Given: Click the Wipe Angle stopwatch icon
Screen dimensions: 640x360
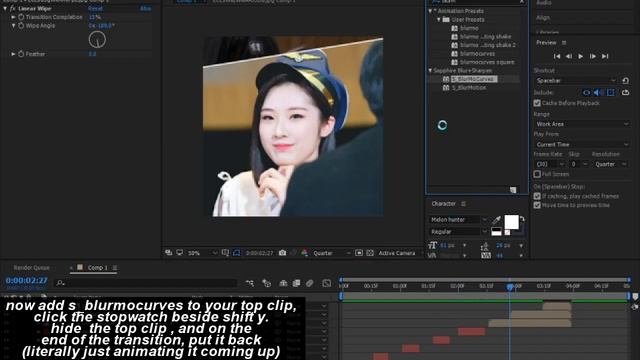Looking at the screenshot, I should pyautogui.click(x=21, y=26).
